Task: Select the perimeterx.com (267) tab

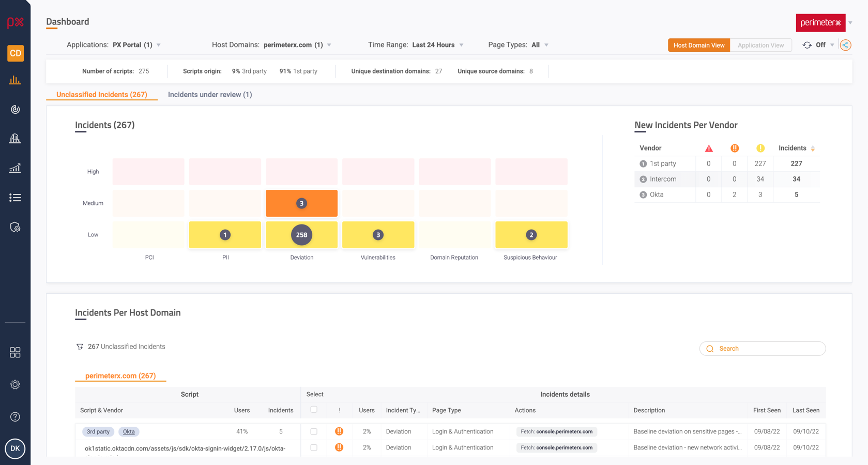Action: (120, 376)
